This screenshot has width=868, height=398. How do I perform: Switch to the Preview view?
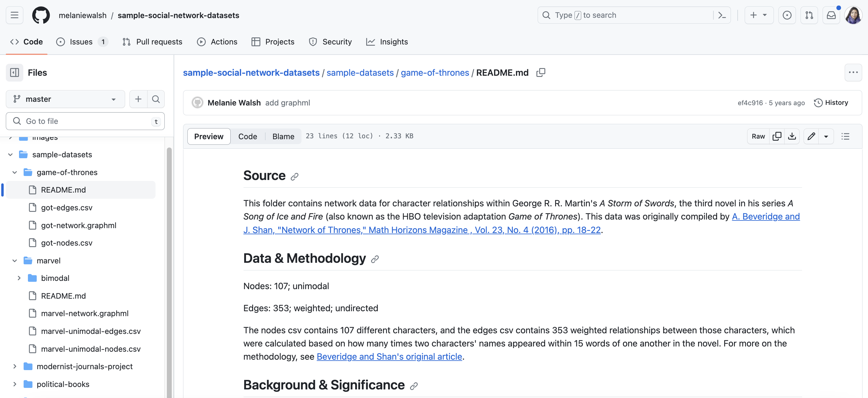[x=209, y=136]
